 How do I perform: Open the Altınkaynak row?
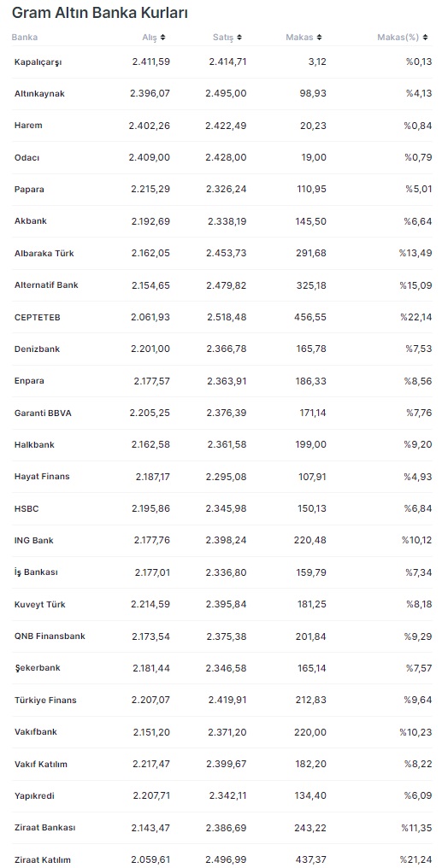click(x=222, y=94)
